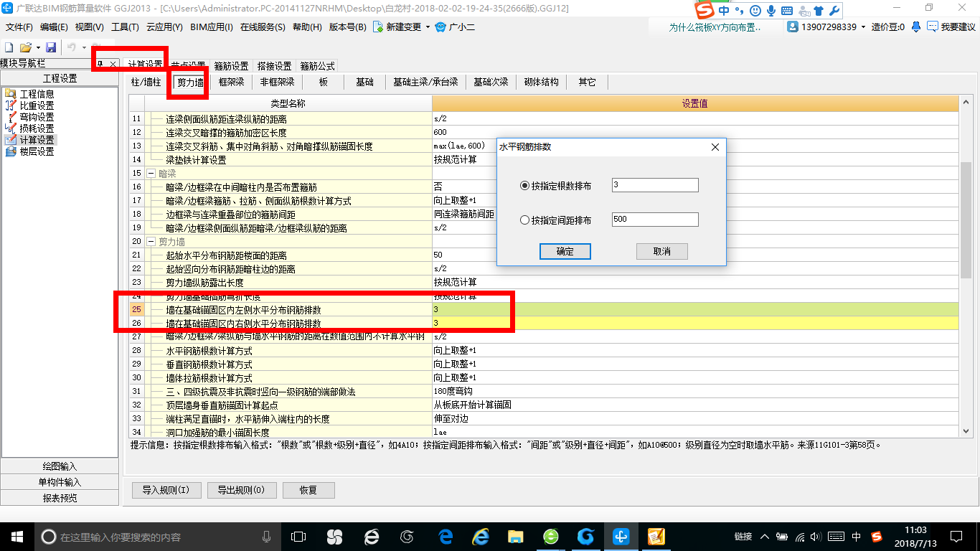Open 我要建议 feedback
980x551 pixels.
pos(951,27)
